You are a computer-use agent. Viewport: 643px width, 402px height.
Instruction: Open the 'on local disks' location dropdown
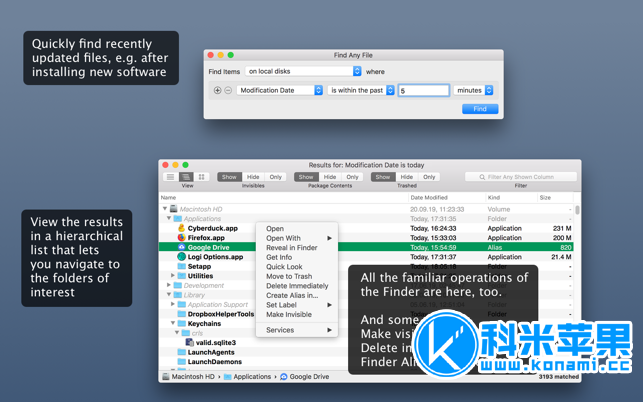tap(303, 71)
